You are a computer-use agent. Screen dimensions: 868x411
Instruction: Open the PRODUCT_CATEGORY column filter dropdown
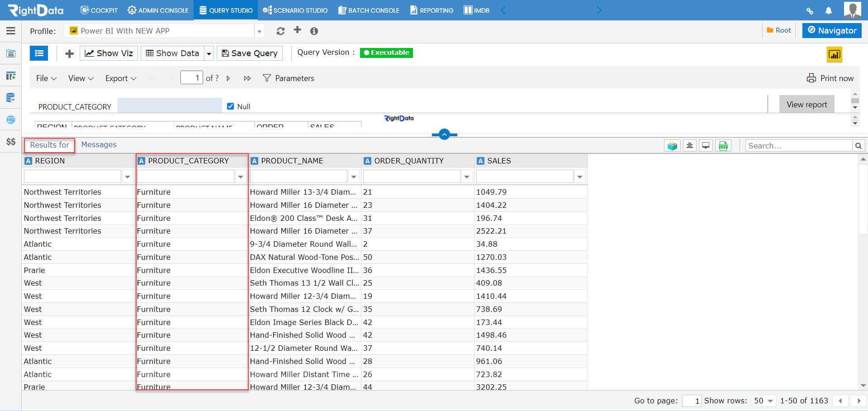[240, 176]
